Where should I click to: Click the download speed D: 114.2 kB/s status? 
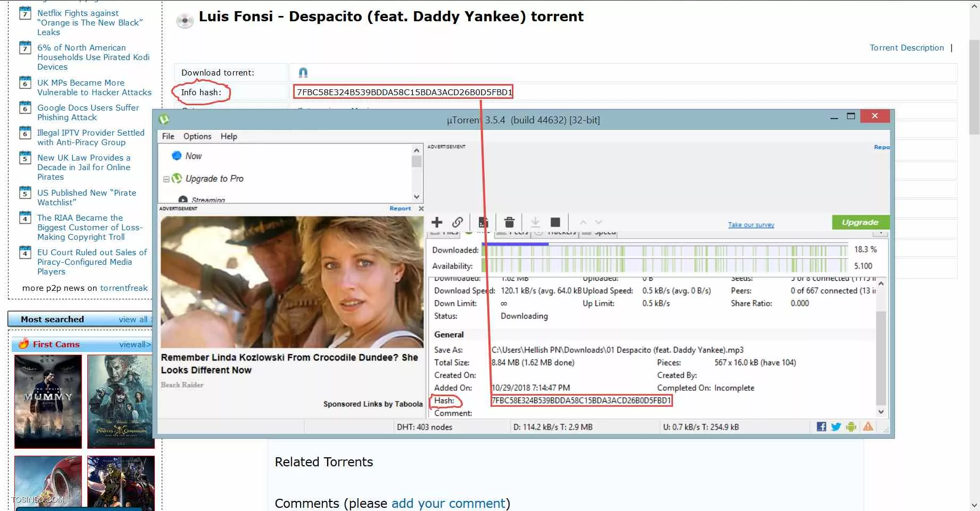[553, 427]
